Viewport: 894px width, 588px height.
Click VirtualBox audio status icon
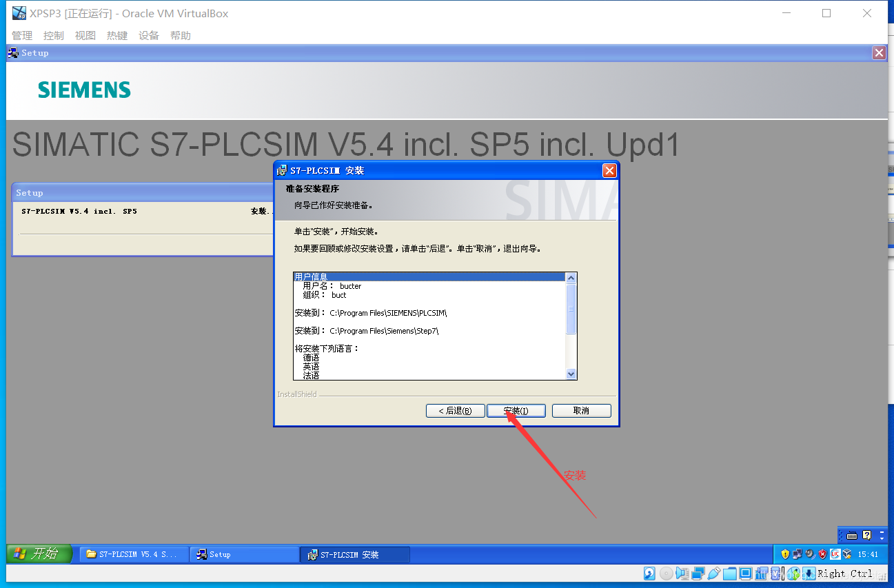pyautogui.click(x=682, y=574)
